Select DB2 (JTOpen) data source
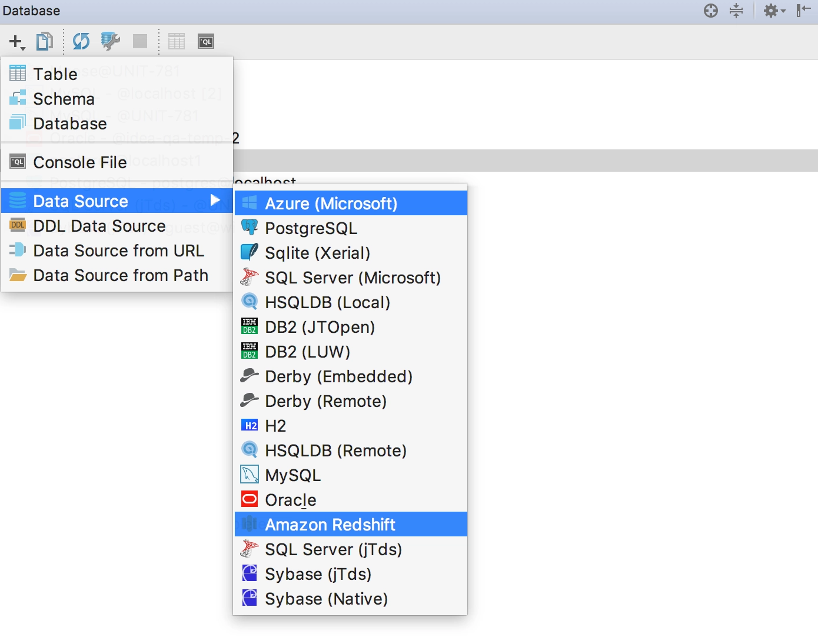Screen dimensions: 818x644 (351, 327)
